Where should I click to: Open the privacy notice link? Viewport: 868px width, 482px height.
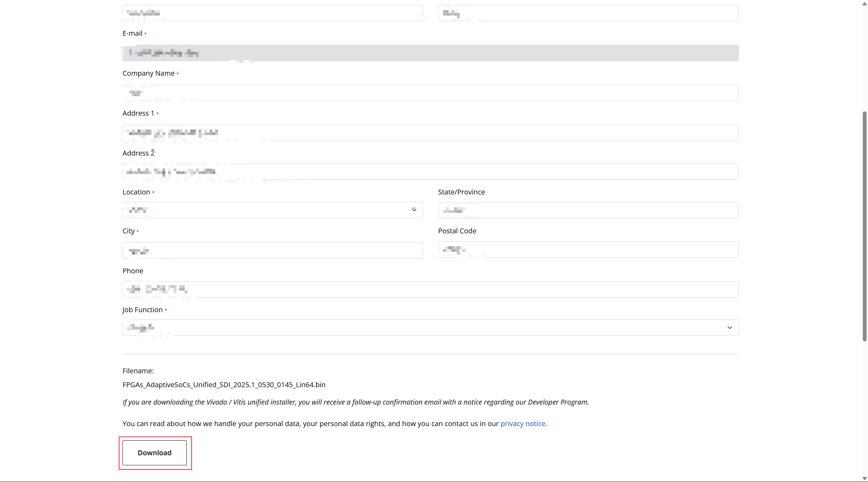tap(523, 424)
